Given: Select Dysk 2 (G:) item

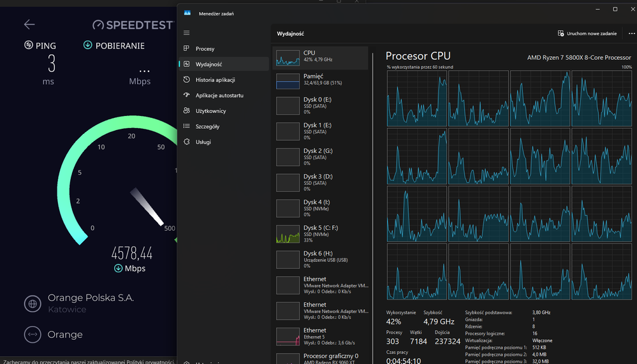Looking at the screenshot, I should [x=321, y=157].
